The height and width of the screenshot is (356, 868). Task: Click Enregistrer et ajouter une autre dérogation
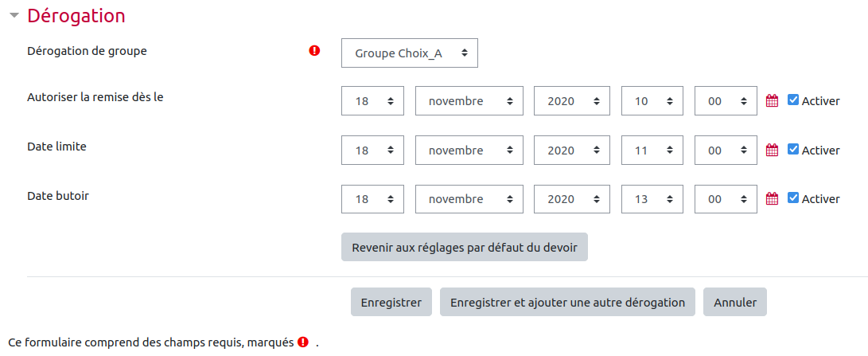(567, 303)
